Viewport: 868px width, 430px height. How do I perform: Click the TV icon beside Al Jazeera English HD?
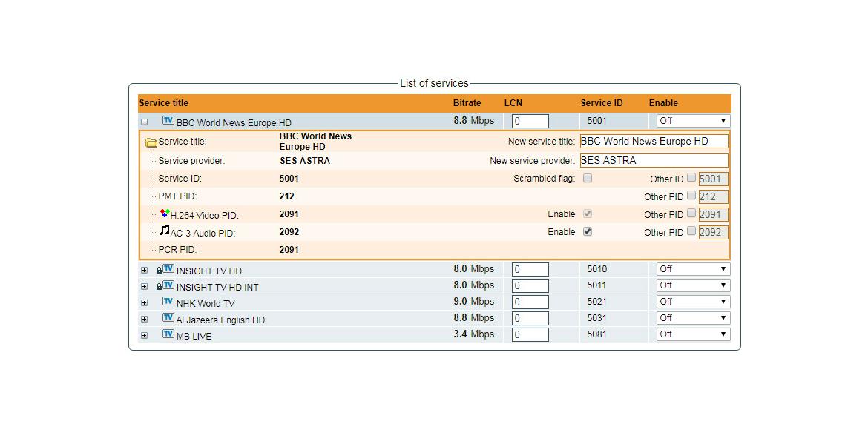(168, 318)
